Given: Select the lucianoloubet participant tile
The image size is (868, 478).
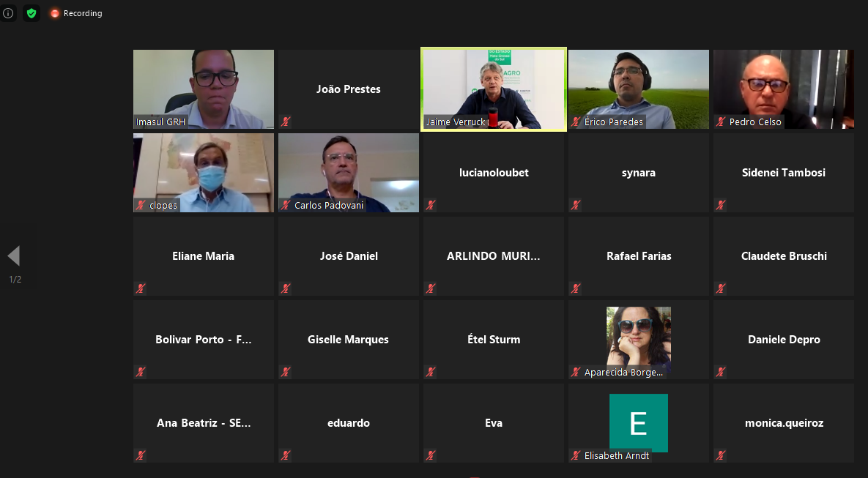Looking at the screenshot, I should [494, 173].
